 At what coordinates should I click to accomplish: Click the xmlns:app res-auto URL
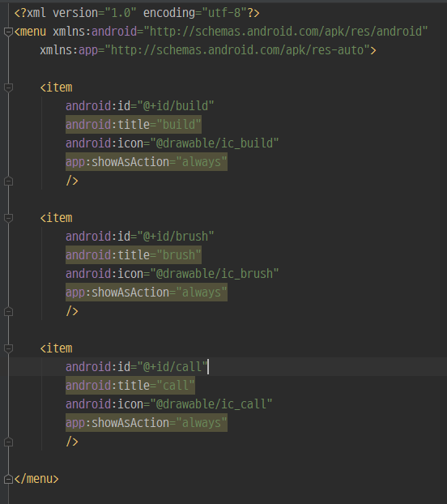(237, 50)
